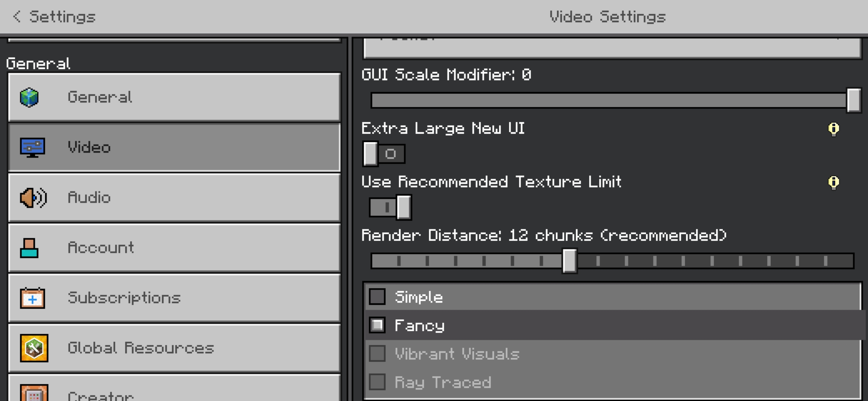Show info for Extra Large New UI
Screen dimensions: 868x401
click(x=834, y=129)
